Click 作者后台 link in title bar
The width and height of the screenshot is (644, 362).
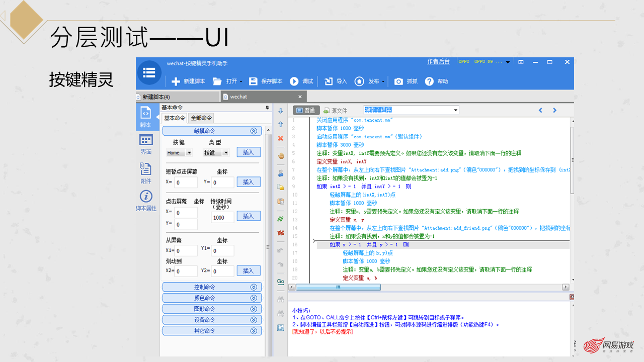coord(438,62)
